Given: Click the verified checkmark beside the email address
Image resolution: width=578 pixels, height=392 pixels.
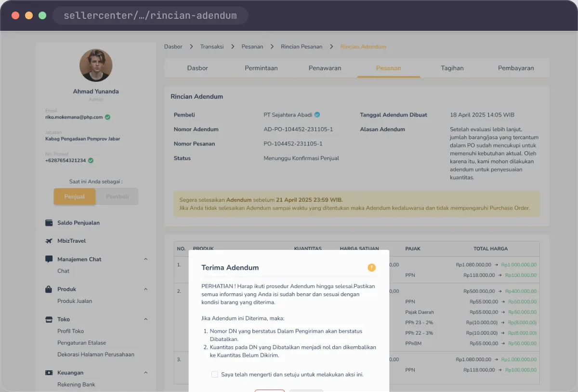Looking at the screenshot, I should point(107,117).
